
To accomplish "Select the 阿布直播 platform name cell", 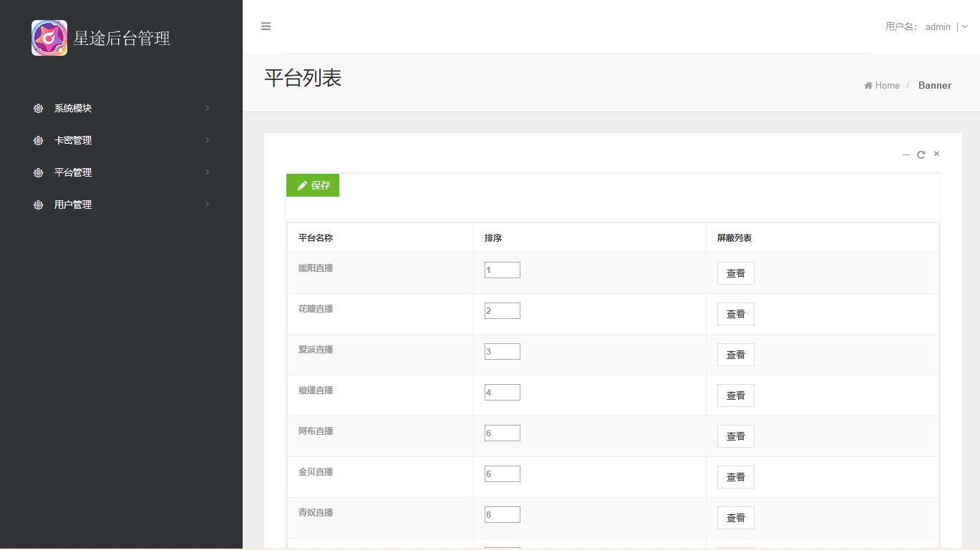I will coord(381,436).
